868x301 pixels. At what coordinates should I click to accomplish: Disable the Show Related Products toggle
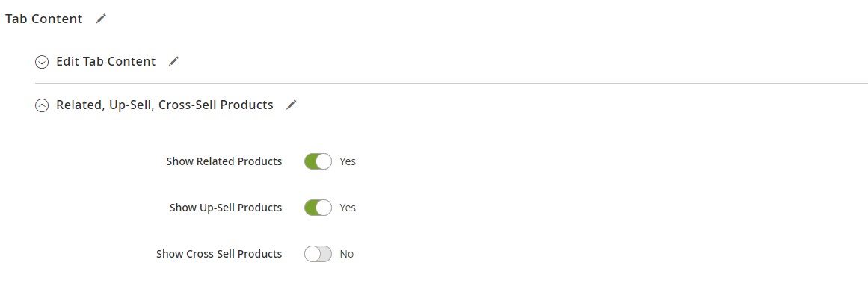[318, 161]
